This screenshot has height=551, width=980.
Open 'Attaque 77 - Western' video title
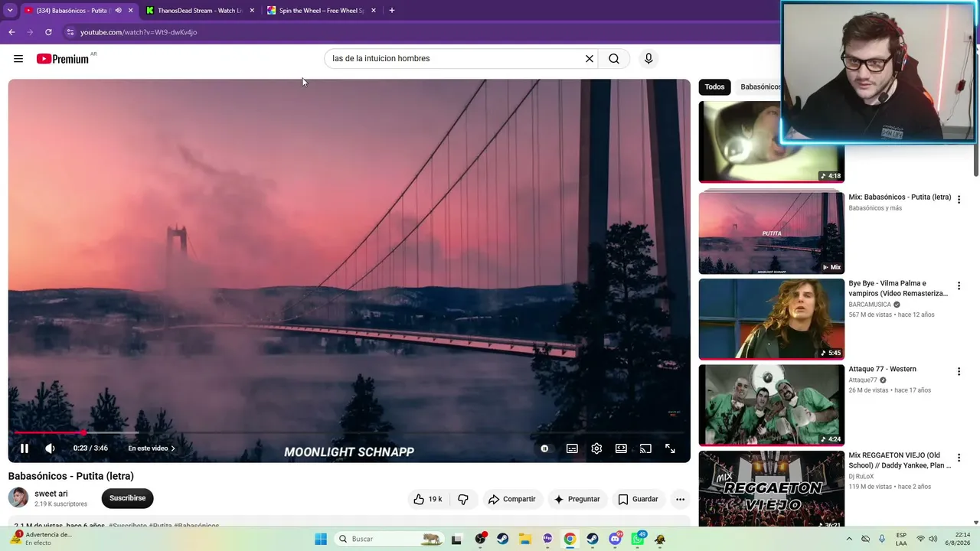click(x=882, y=370)
